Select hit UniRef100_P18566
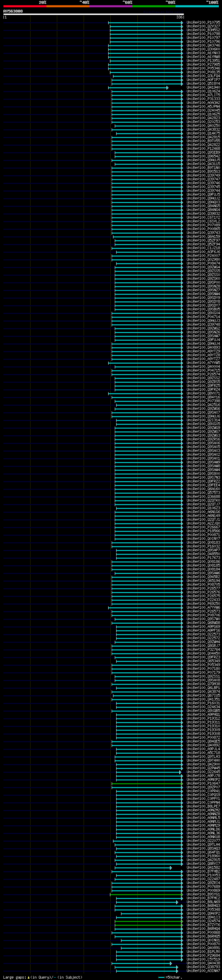This screenshot has width=222, height=980. (203, 531)
